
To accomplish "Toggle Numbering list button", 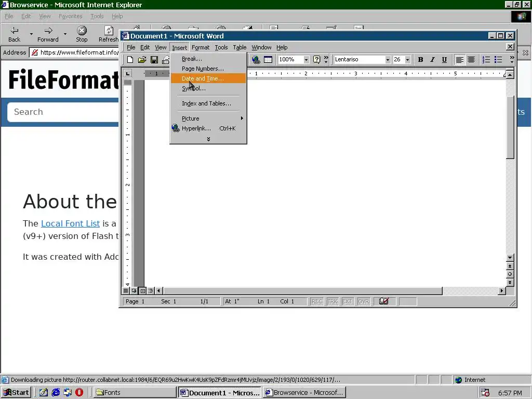I will coord(486,60).
